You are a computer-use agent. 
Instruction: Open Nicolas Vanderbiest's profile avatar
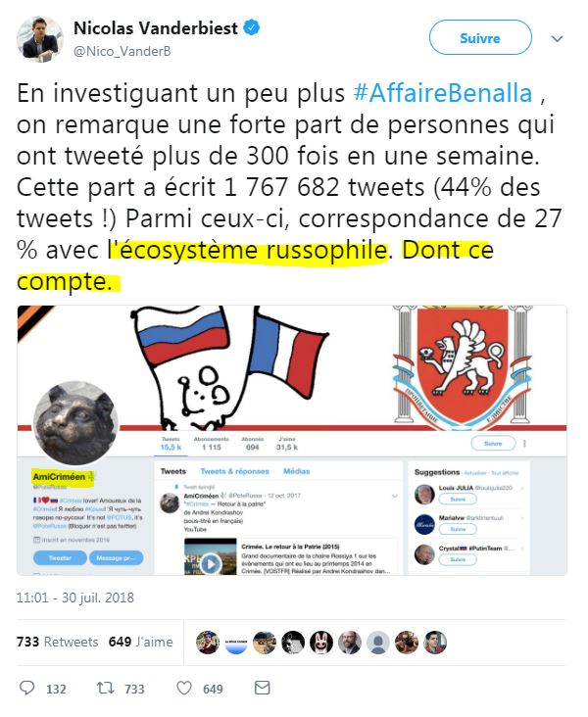tap(40, 39)
